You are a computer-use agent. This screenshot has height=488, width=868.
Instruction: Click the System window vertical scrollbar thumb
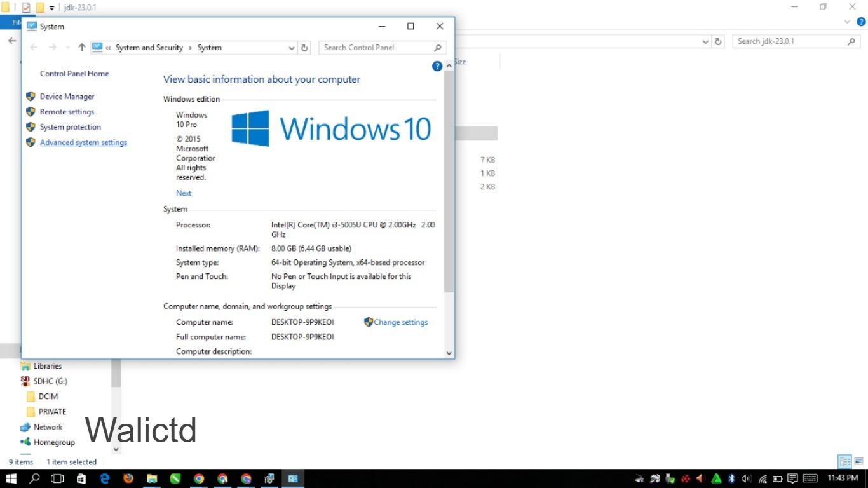click(449, 181)
